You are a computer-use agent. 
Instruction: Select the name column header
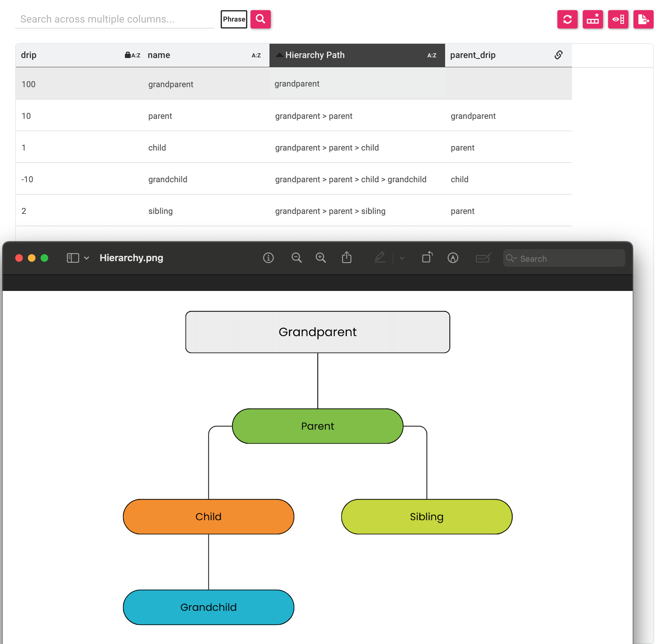(206, 55)
